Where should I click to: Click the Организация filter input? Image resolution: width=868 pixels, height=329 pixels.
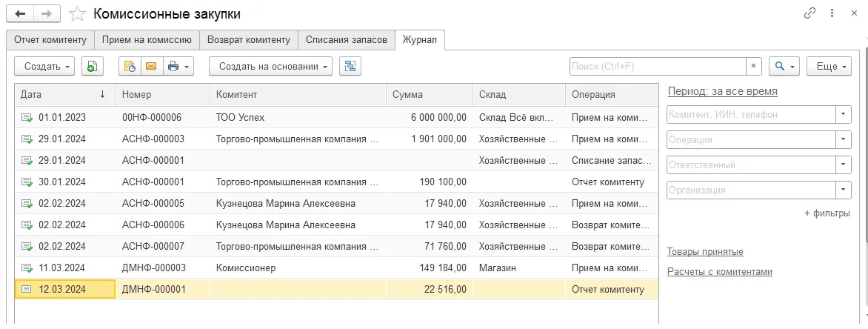coord(752,190)
